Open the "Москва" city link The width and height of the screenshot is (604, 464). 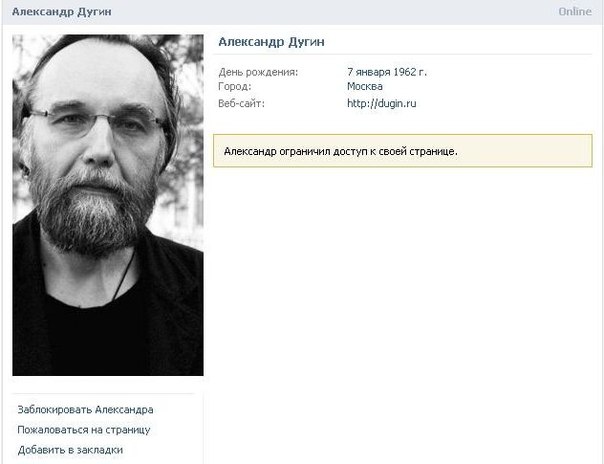tap(364, 86)
